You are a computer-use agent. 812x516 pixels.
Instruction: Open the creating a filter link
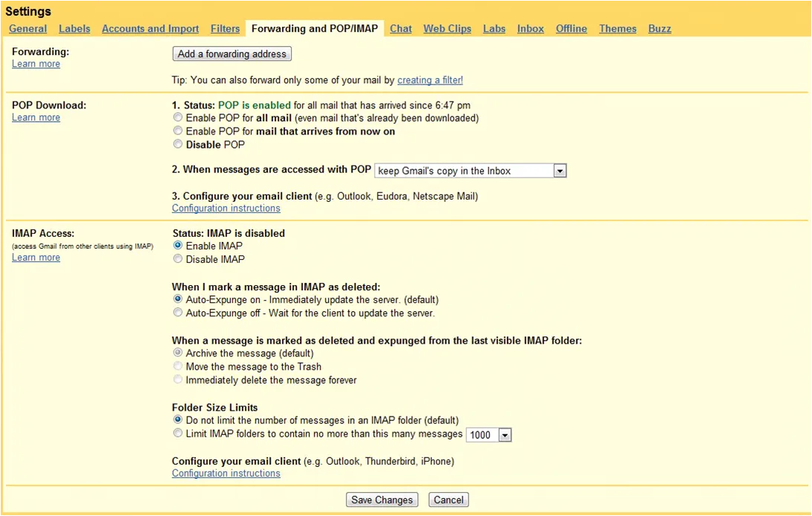430,80
